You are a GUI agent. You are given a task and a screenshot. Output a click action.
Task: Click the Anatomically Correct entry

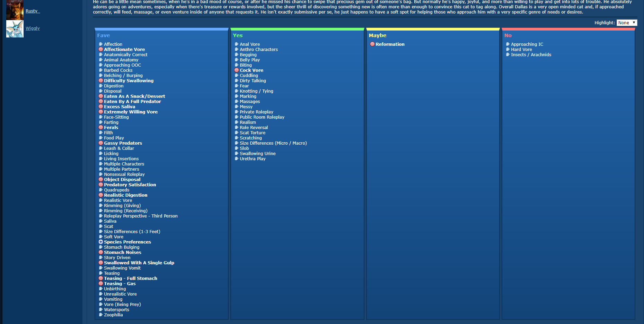[126, 54]
